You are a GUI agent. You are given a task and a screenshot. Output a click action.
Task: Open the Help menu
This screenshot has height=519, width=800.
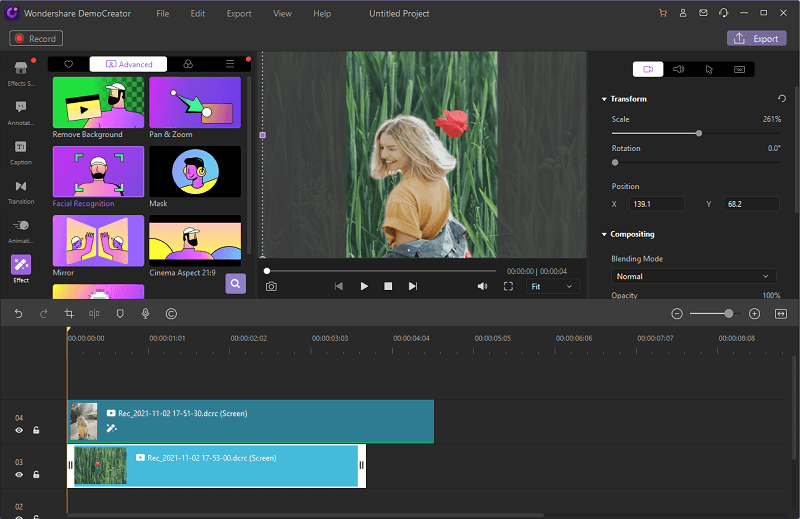322,14
